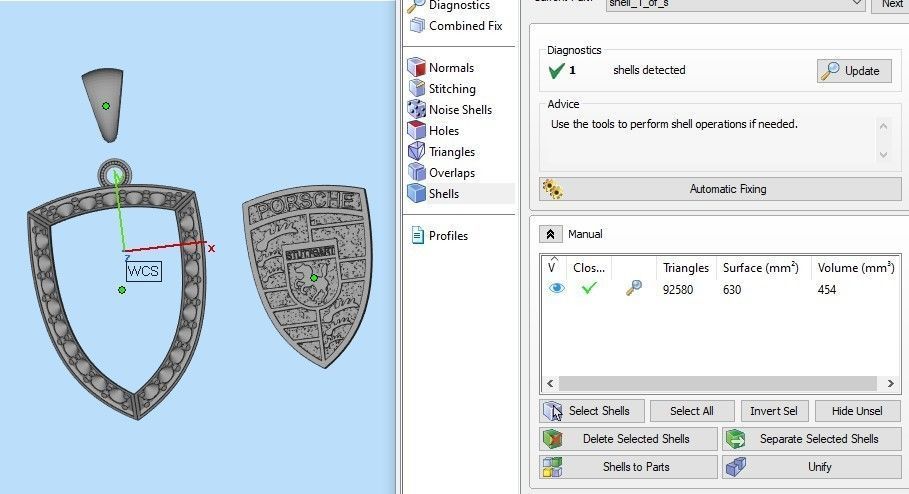Select the 454 volume value cell
Viewport: 909px width, 494px height.
(827, 289)
